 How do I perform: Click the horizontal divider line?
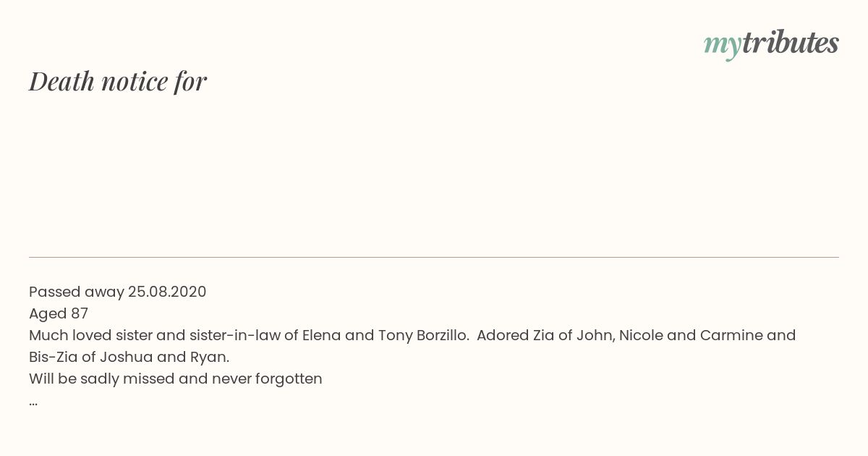pos(434,257)
